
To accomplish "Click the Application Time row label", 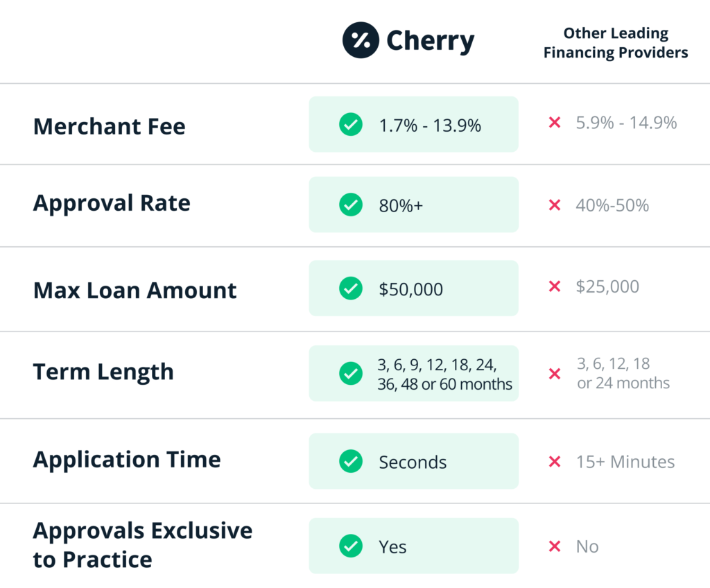I will click(127, 460).
